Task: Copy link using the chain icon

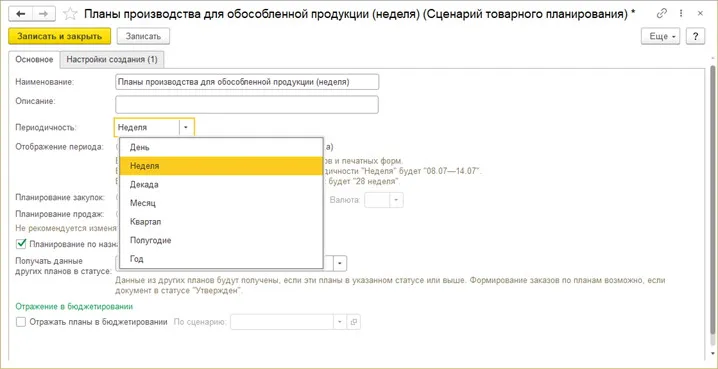Action: point(662,13)
